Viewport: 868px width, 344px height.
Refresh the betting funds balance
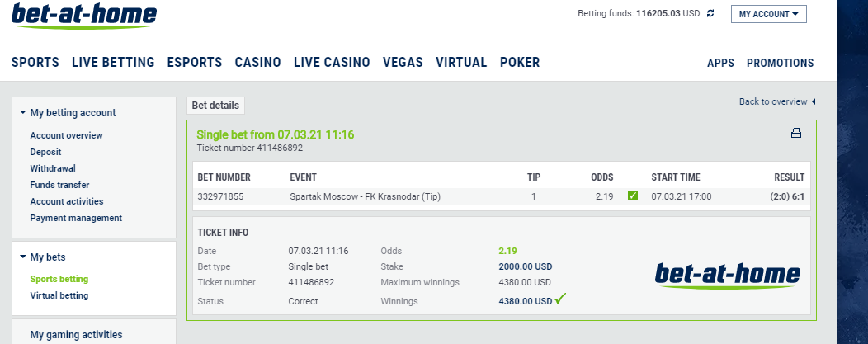point(710,13)
